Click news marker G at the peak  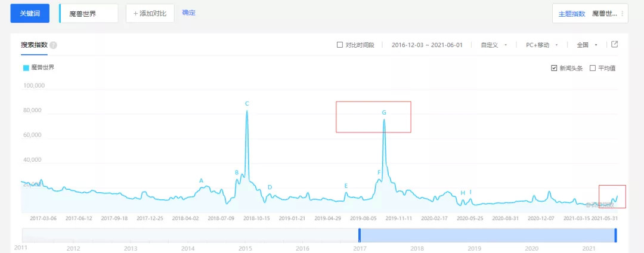tap(384, 113)
